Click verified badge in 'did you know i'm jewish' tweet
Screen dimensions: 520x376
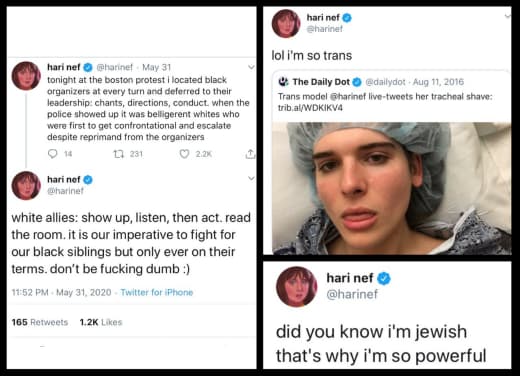tap(384, 278)
